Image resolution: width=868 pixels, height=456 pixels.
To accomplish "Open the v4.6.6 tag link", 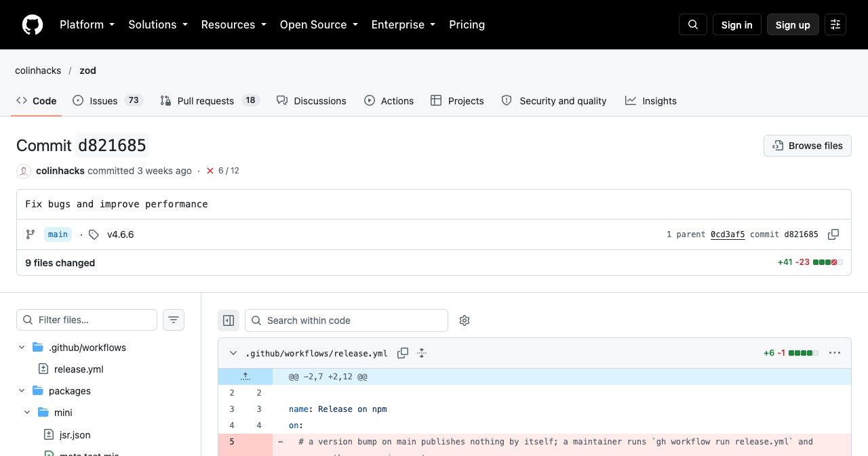I will coord(121,234).
